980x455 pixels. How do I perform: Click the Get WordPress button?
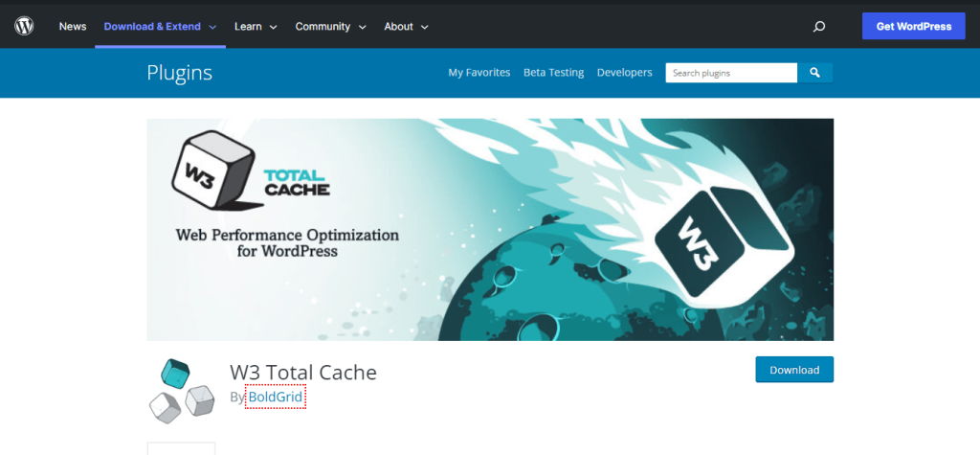pos(914,26)
